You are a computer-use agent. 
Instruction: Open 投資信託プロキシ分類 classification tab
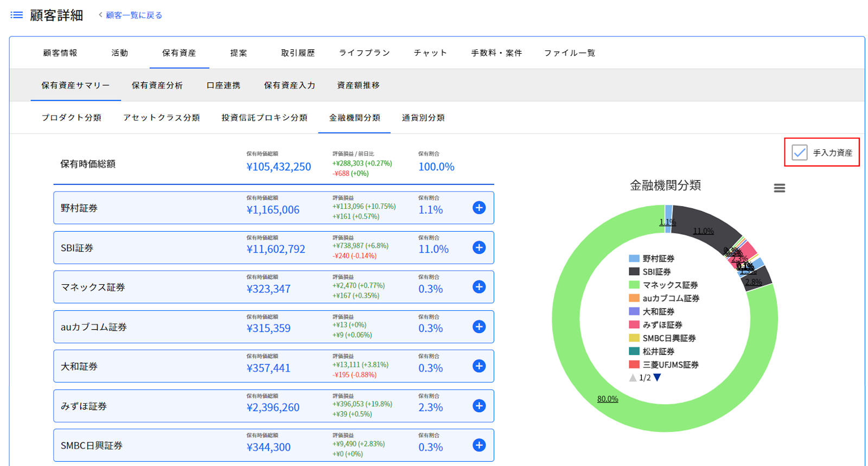(x=265, y=118)
